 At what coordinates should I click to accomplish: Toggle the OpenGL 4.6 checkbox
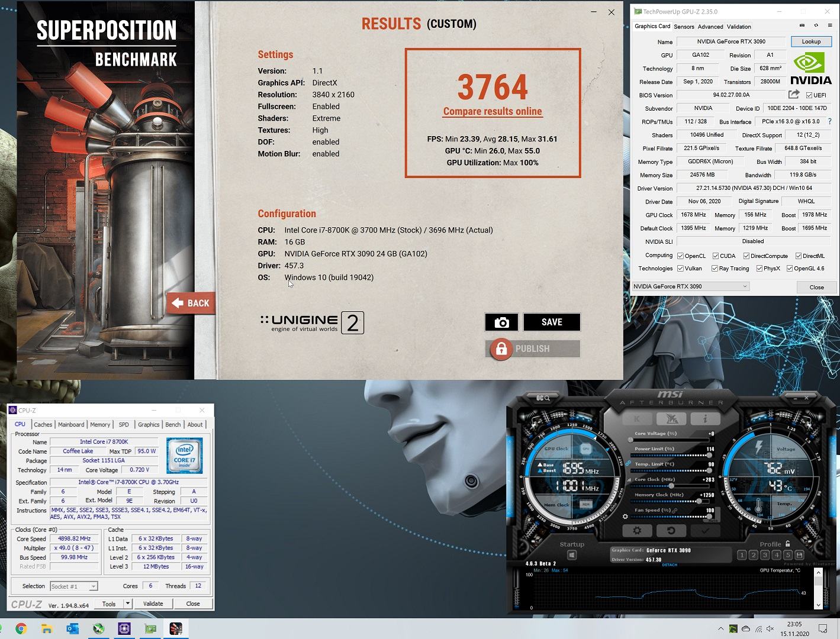(x=790, y=269)
